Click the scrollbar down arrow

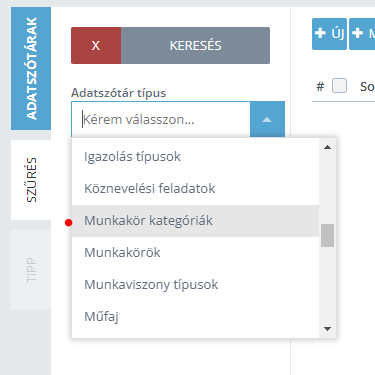pyautogui.click(x=327, y=329)
